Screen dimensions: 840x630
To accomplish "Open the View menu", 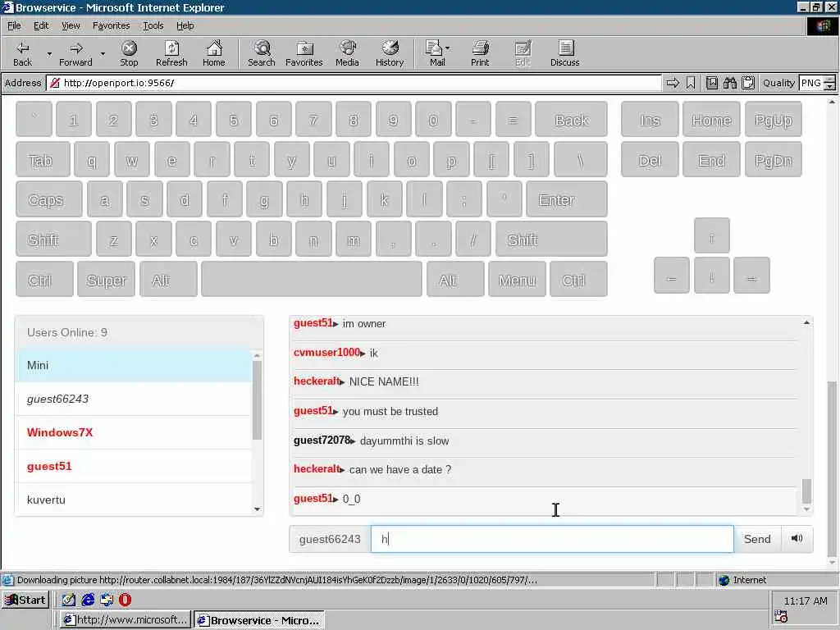I will [x=71, y=25].
